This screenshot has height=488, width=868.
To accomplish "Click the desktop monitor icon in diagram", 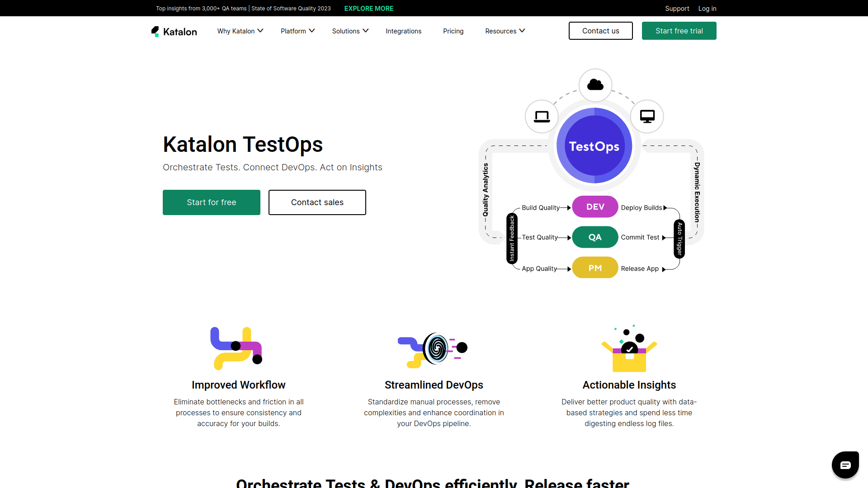I will coord(647,117).
